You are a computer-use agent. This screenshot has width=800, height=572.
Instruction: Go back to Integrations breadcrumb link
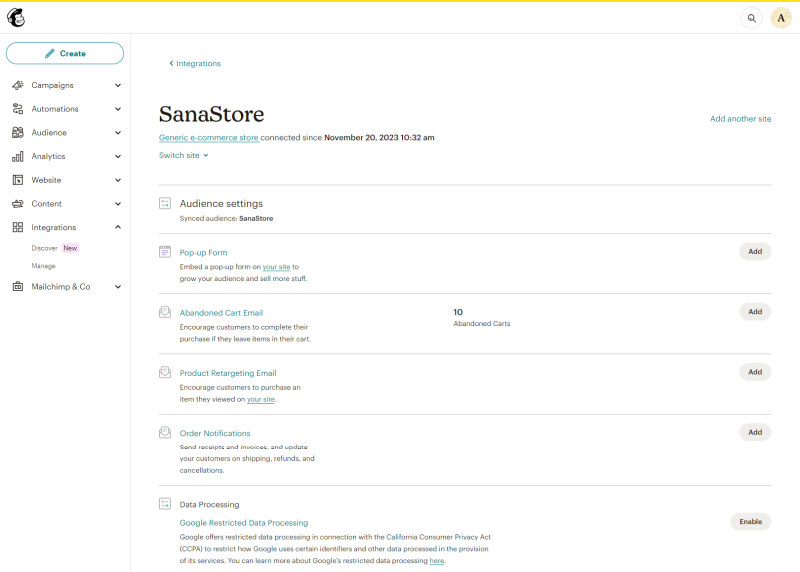click(x=195, y=63)
